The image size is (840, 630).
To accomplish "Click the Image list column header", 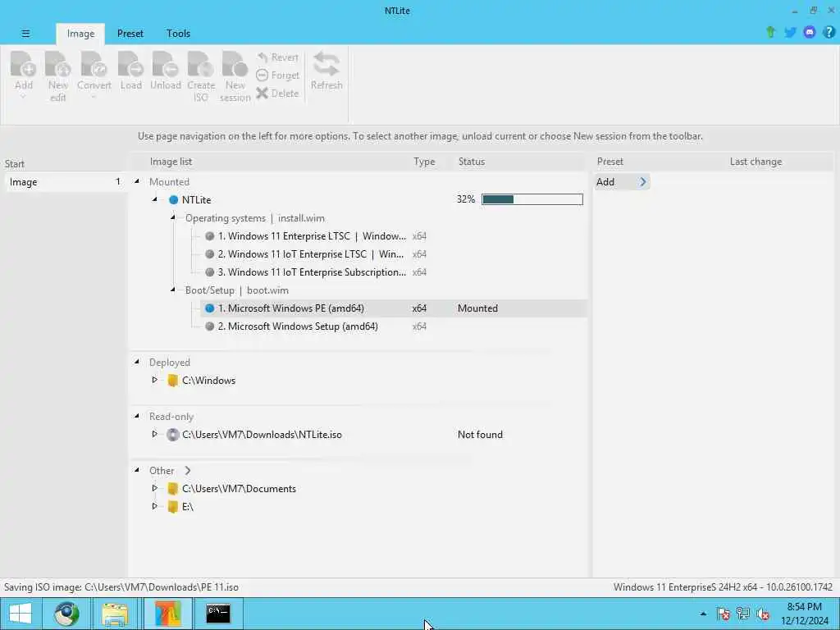I will point(171,162).
